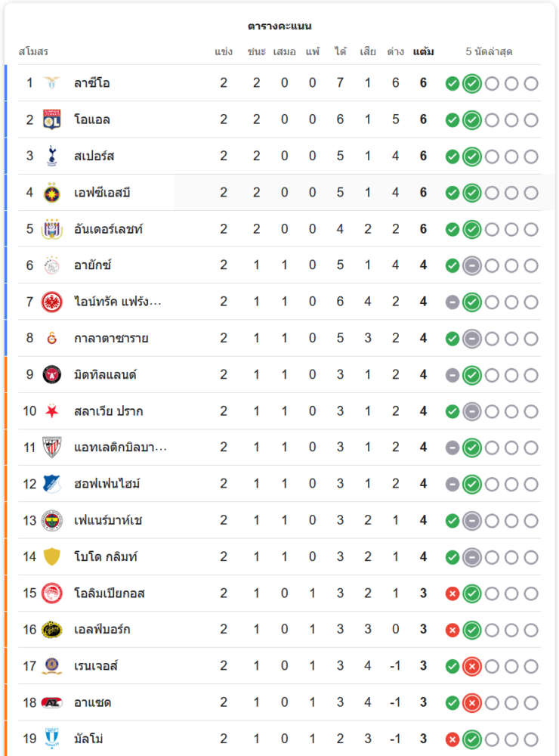Click the Olympiacos club crest
The image size is (559, 756).
coord(52,593)
